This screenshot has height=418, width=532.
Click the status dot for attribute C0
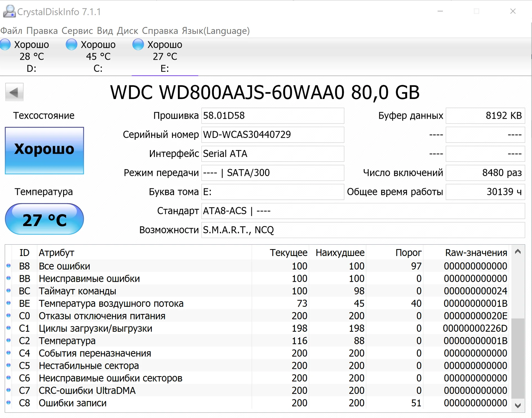[x=9, y=315]
